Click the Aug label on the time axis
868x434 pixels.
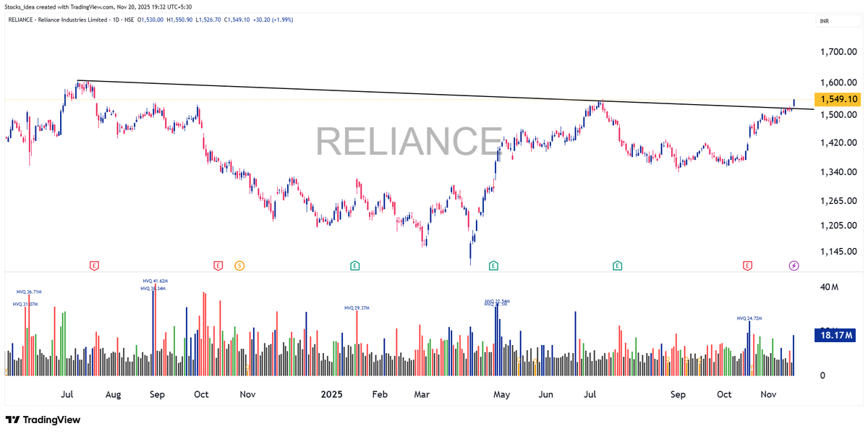(113, 394)
